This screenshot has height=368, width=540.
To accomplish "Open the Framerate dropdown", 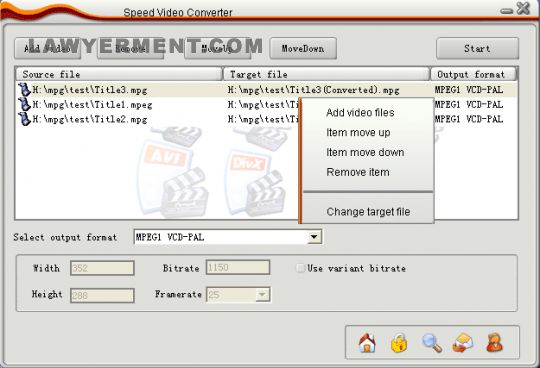I will [262, 295].
